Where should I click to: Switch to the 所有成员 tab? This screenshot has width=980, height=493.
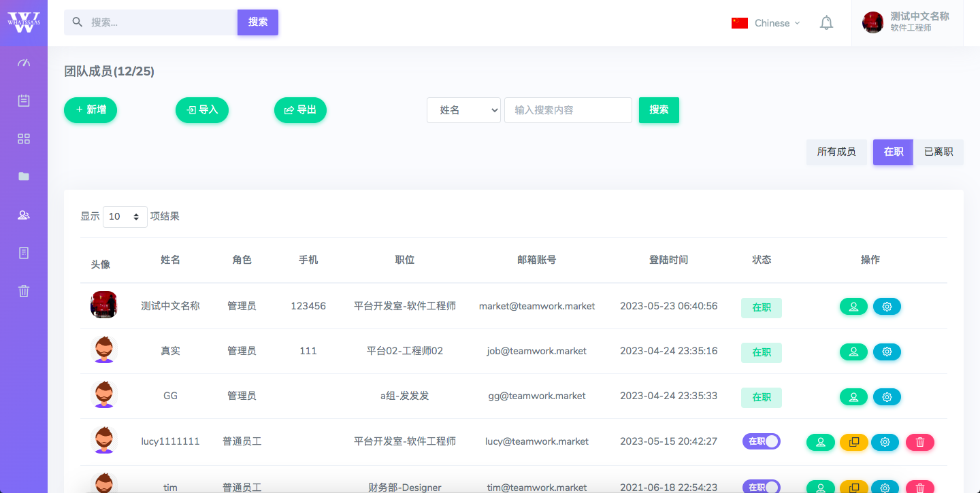[x=836, y=152]
